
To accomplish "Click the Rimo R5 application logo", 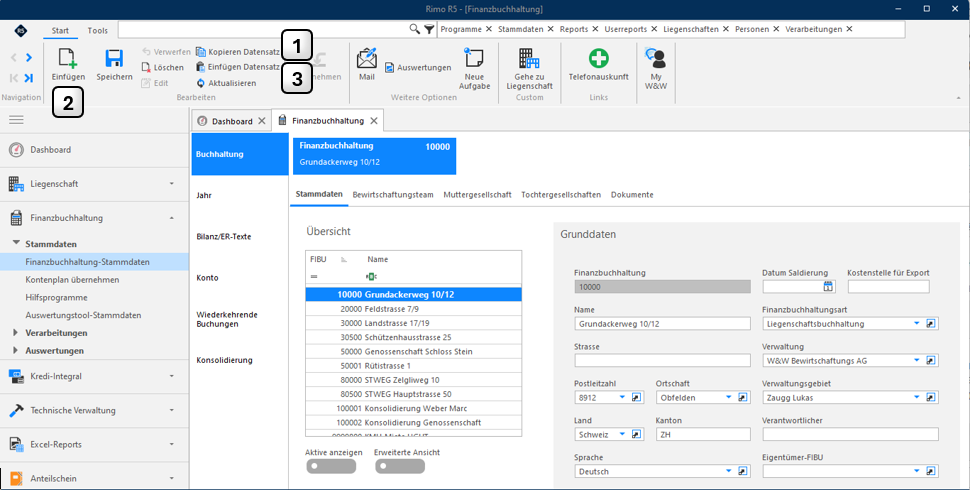I will (21, 30).
